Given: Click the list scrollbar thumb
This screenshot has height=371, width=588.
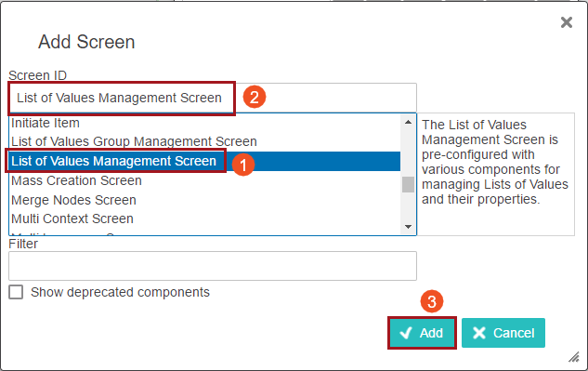Looking at the screenshot, I should [408, 184].
